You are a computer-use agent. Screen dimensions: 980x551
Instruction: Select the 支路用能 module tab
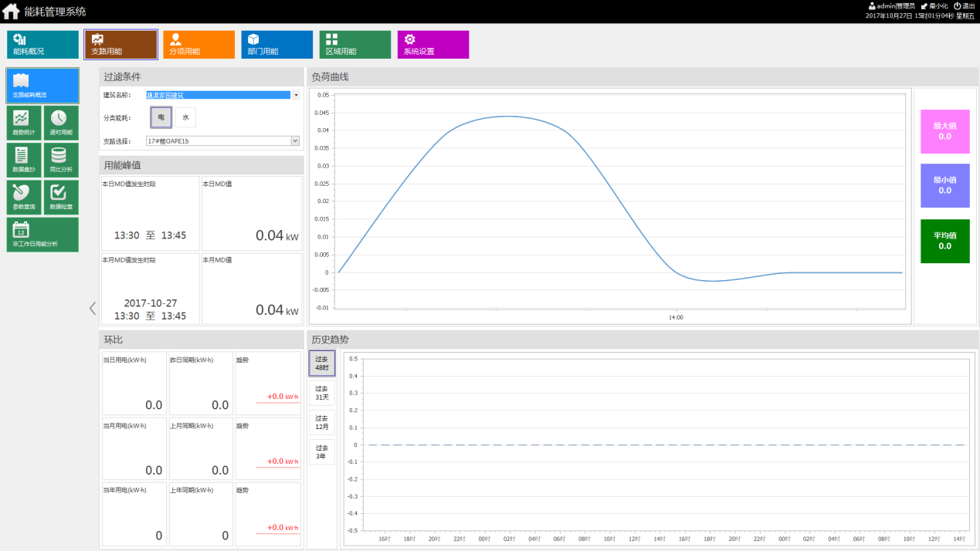click(x=121, y=45)
